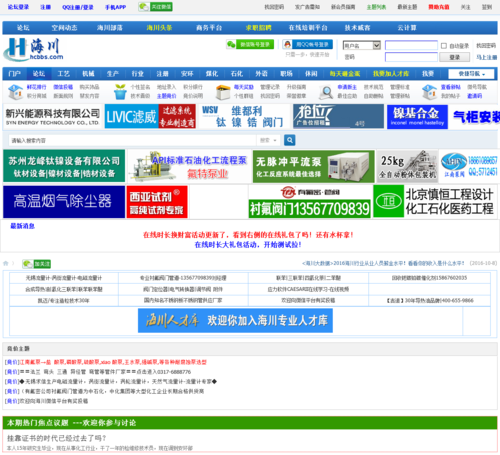Screen dimensions: 500x455
Task: Click the magnifier icon beside 申请版主
Action: point(326,92)
